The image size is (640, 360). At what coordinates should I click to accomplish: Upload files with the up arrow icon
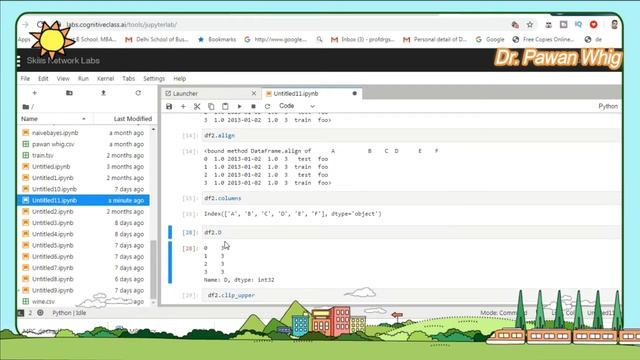[104, 93]
